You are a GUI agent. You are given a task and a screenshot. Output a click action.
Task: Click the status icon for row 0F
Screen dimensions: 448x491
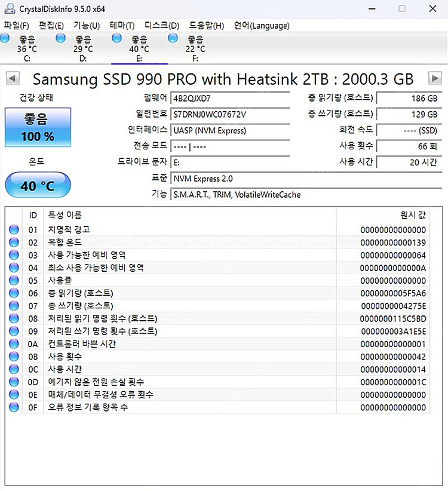click(14, 407)
